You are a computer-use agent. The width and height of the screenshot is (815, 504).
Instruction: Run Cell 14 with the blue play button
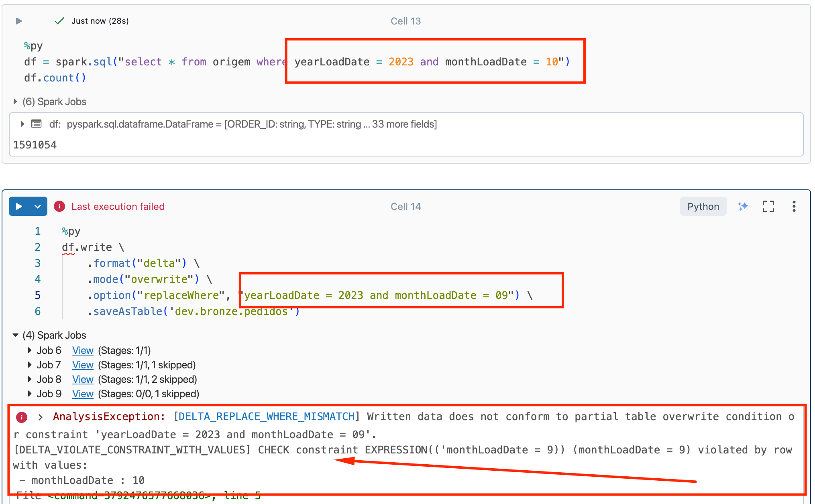click(x=18, y=206)
